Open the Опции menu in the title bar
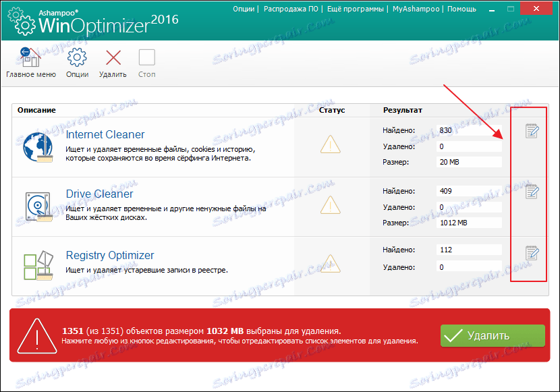The image size is (560, 392). 244,9
